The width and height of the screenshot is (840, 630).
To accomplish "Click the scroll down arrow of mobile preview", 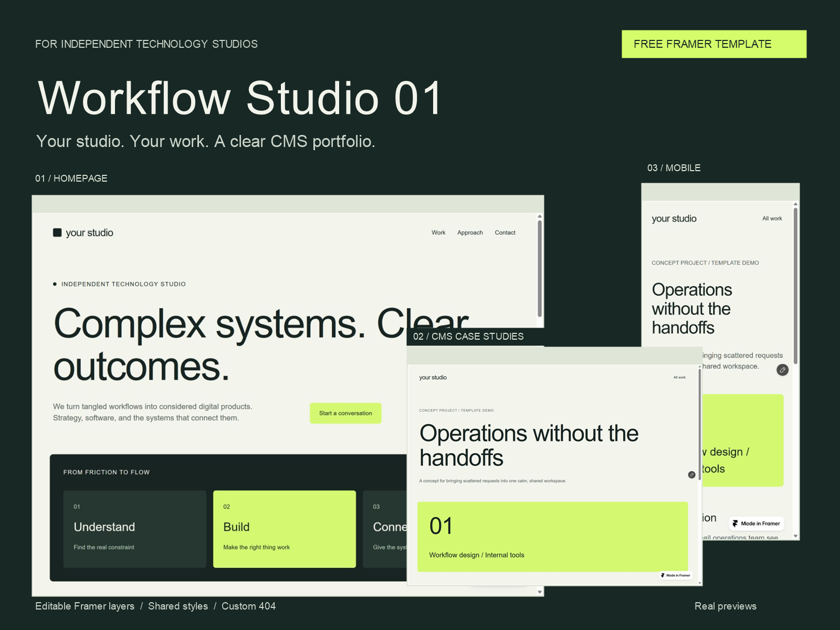I will coord(796,536).
